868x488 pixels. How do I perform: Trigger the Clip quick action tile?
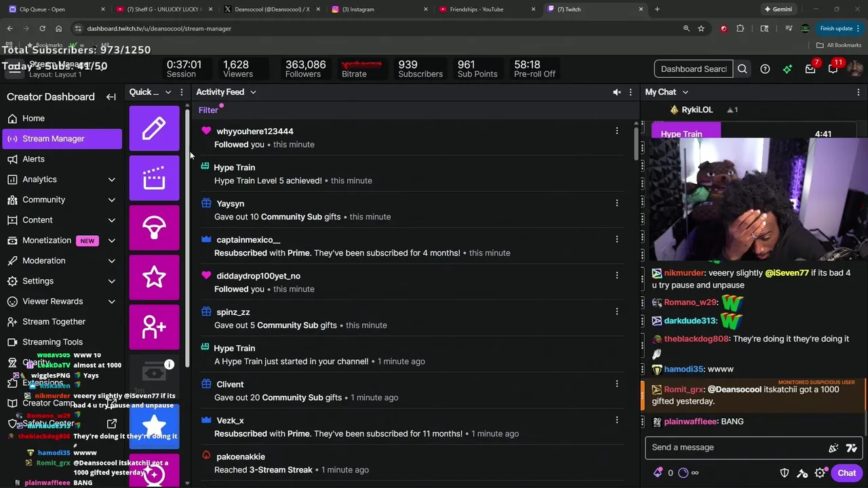pos(154,178)
